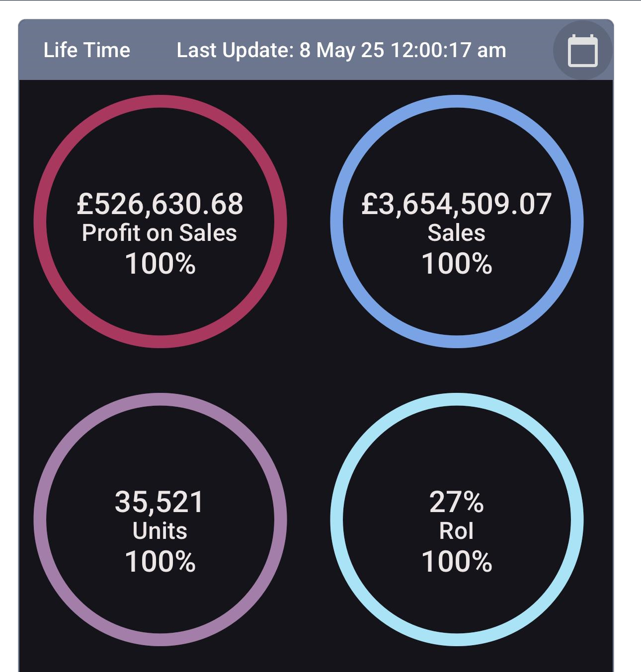Click the £526,630.68 profit value
The image size is (641, 672).
pos(160,204)
